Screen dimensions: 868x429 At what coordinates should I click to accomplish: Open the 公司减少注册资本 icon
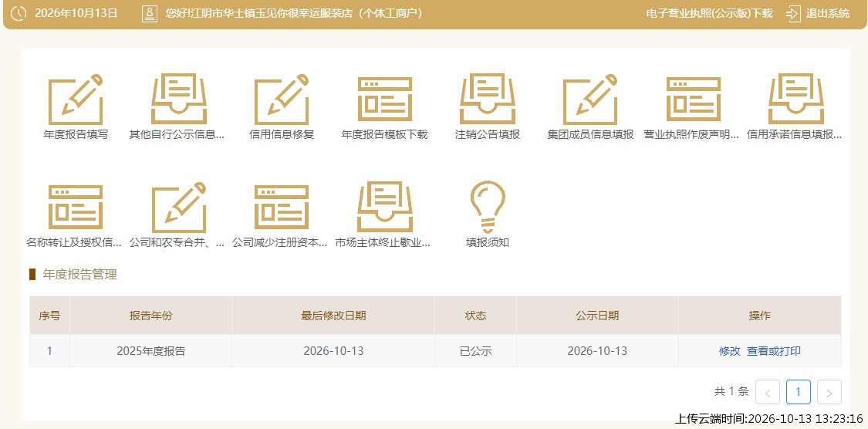(282, 207)
